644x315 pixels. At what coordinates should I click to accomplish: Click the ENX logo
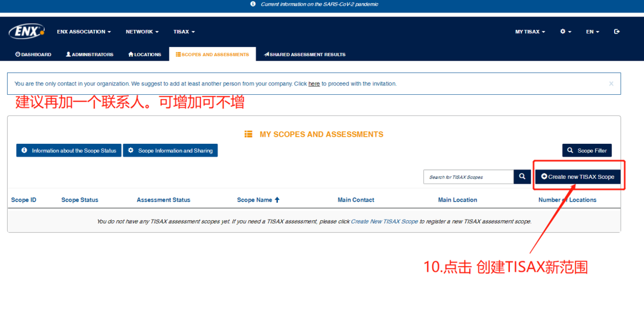tap(26, 31)
